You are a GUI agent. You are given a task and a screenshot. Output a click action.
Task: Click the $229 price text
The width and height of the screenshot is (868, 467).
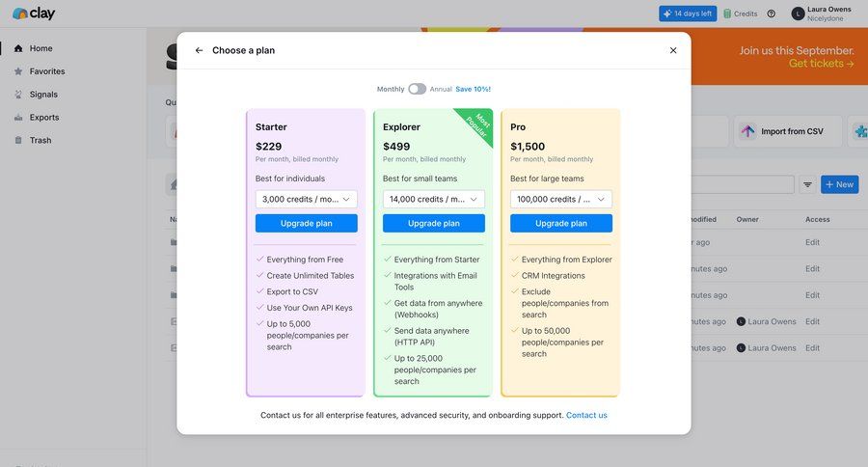coord(268,147)
